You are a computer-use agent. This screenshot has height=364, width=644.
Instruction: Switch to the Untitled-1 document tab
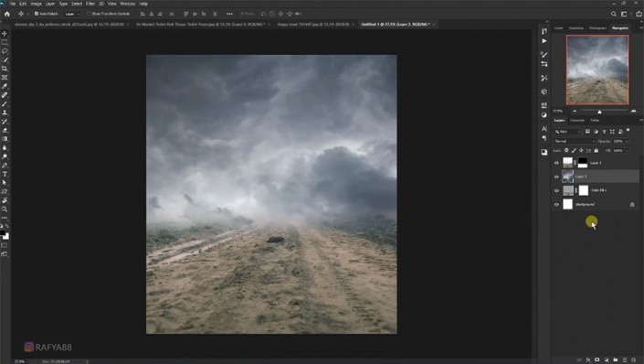(x=396, y=25)
